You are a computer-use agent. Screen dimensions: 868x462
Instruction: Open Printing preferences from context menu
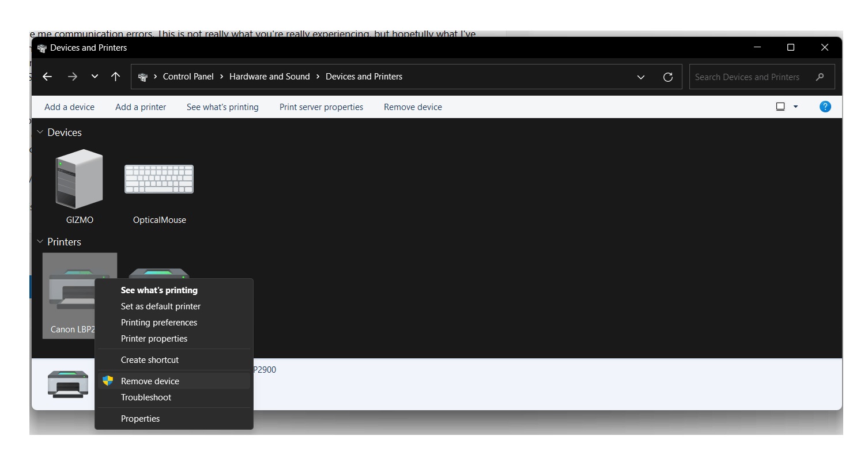[173, 323]
